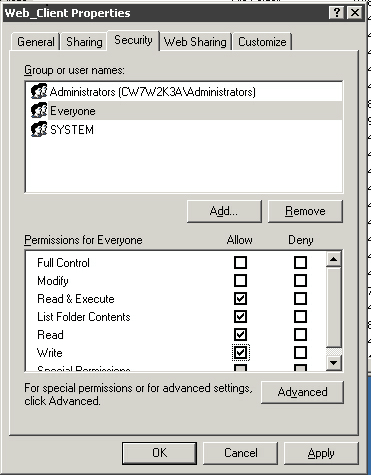The height and width of the screenshot is (475, 371).
Task: Switch to the Customize tab
Action: [262, 42]
